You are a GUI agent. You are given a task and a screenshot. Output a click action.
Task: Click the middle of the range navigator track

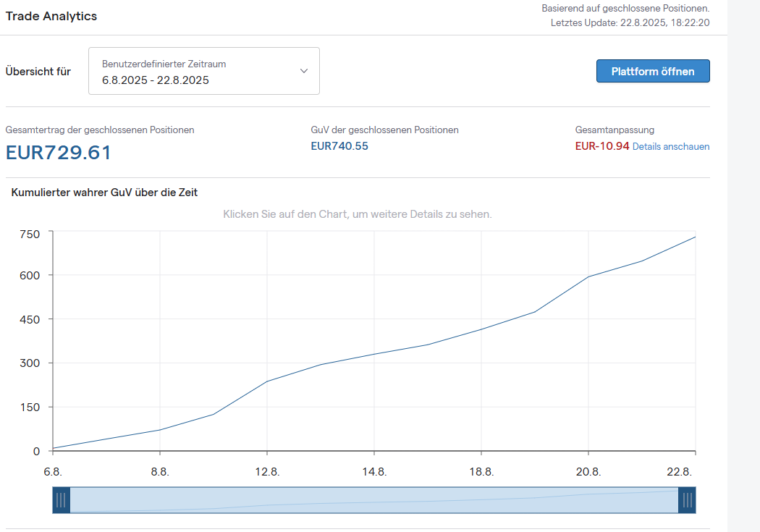tap(374, 499)
